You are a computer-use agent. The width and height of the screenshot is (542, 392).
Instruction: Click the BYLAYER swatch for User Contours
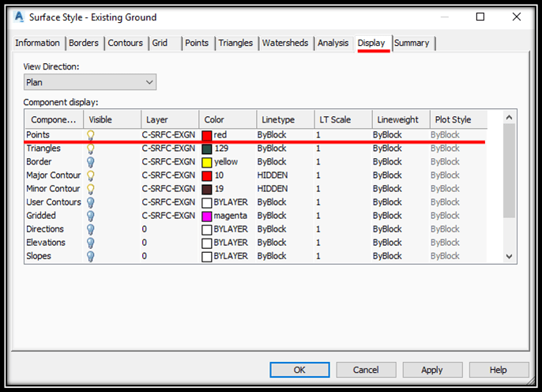click(207, 203)
